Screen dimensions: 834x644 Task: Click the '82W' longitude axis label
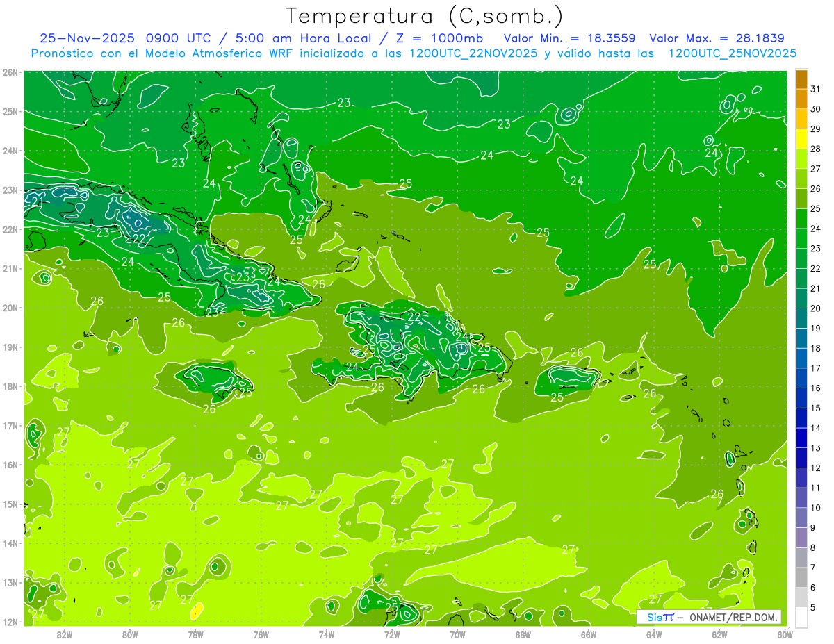[x=65, y=634]
